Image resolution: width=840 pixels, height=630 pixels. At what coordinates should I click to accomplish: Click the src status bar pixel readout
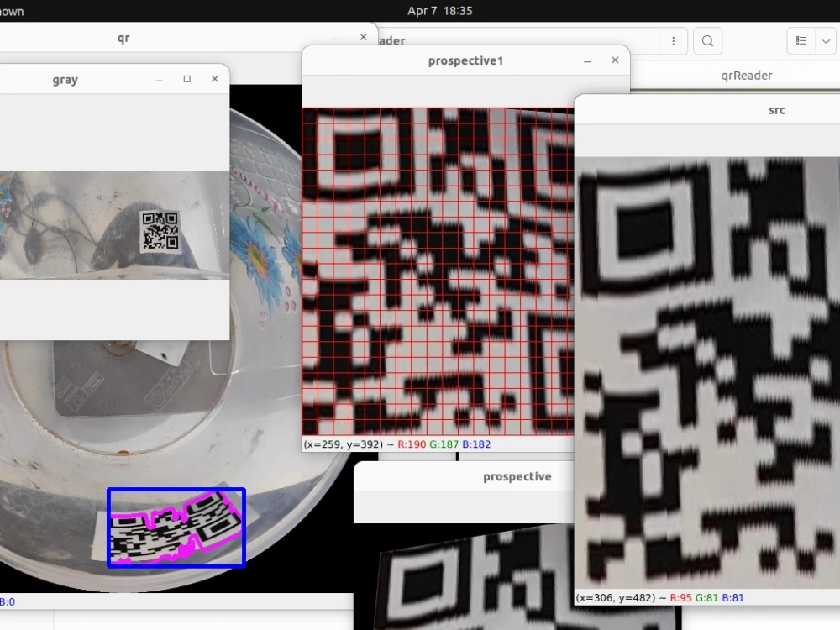coord(659,598)
